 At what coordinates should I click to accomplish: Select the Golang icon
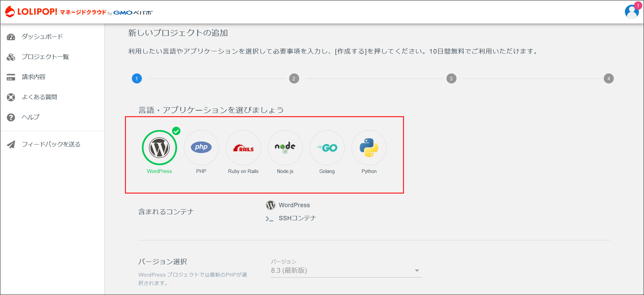point(327,147)
